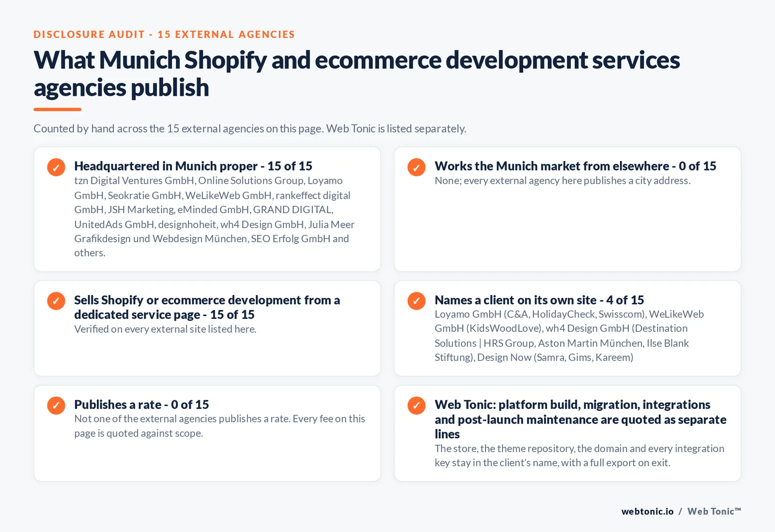
Task: Click the check icon beside Headquartered in Munich proper
Action: tap(56, 167)
